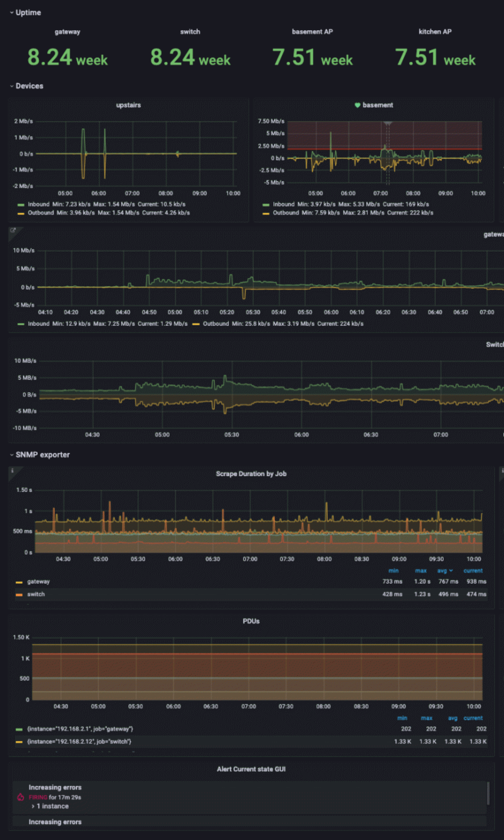Toggle switch series in Scrape Duration legend
Viewport: 504px width, 840px height.
click(x=36, y=594)
